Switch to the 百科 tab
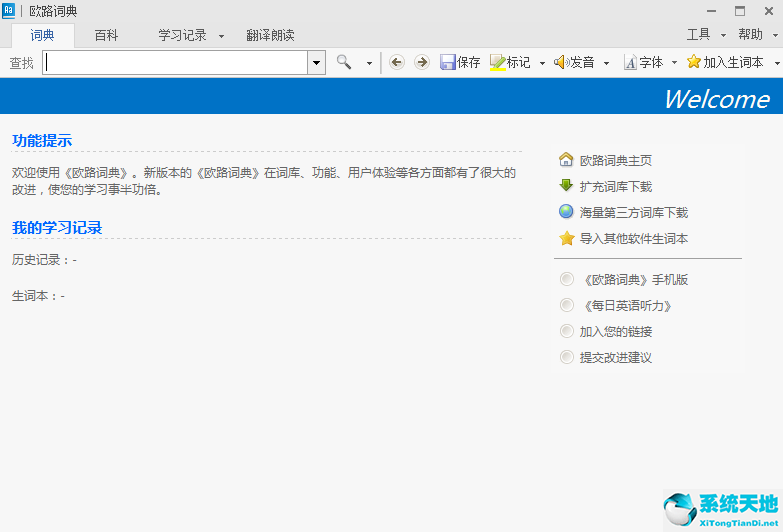783x532 pixels. pos(106,35)
